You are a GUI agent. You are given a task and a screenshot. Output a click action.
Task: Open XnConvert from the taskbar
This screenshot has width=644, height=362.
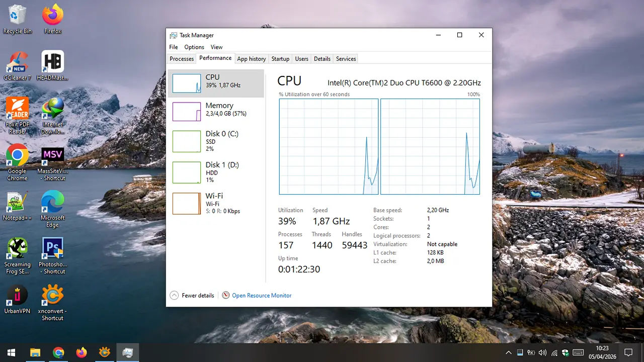[x=105, y=352]
